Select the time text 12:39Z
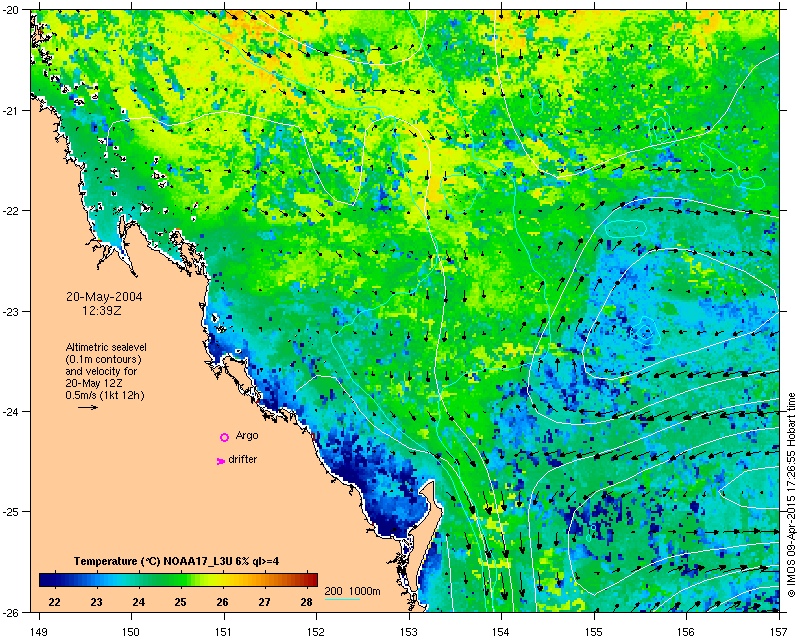Viewport: 800px width, 640px height. (102, 310)
